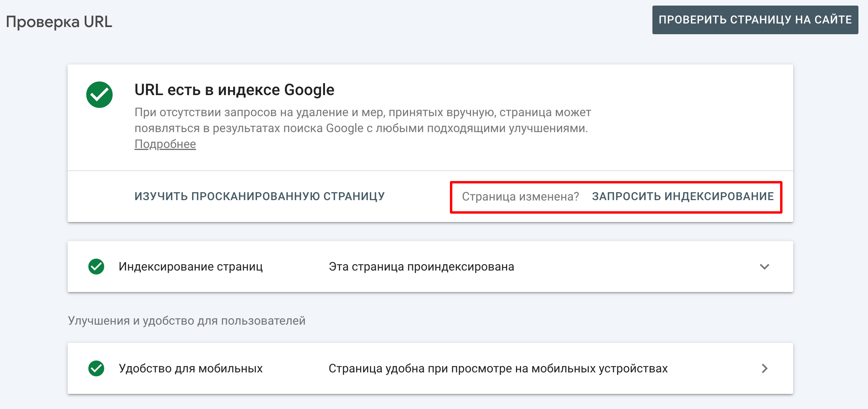Image resolution: width=868 pixels, height=409 pixels.
Task: Click the heading URL есть в индексе Google
Action: pos(234,90)
